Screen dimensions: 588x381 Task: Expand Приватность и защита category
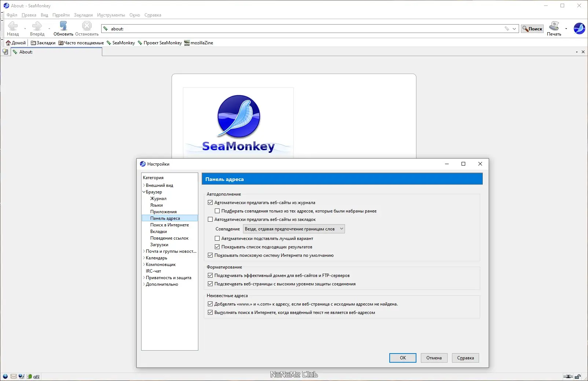144,278
